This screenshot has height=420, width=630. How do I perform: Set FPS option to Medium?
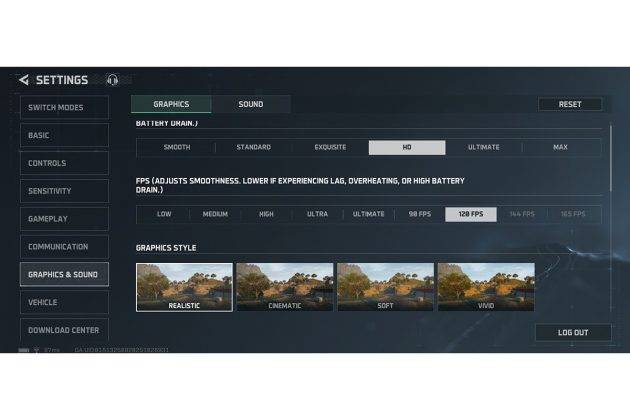[x=215, y=214]
